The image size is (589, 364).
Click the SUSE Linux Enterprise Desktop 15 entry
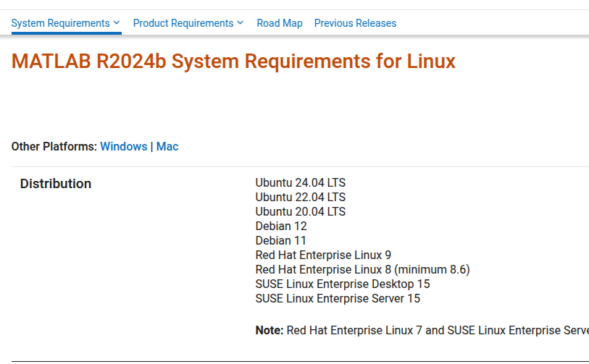(343, 284)
